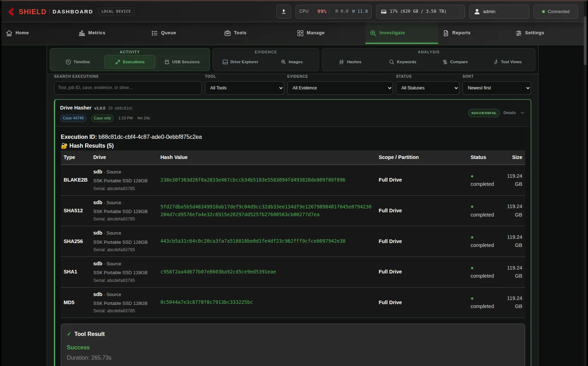This screenshot has height=366, width=588.
Task: Click the Keywords search icon
Action: click(392, 62)
